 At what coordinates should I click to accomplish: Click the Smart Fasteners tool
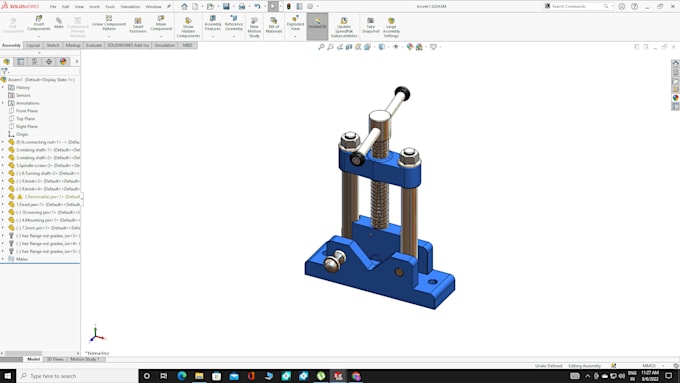pos(138,25)
